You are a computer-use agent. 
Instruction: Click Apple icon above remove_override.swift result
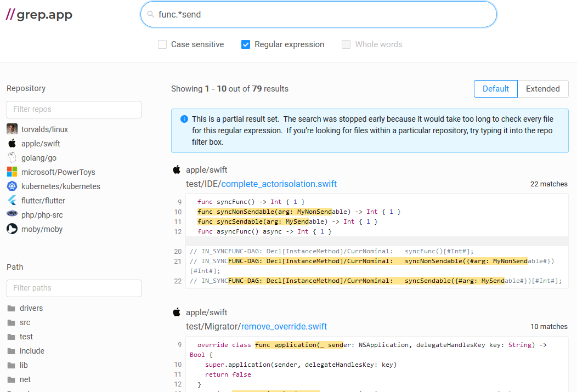pos(177,312)
